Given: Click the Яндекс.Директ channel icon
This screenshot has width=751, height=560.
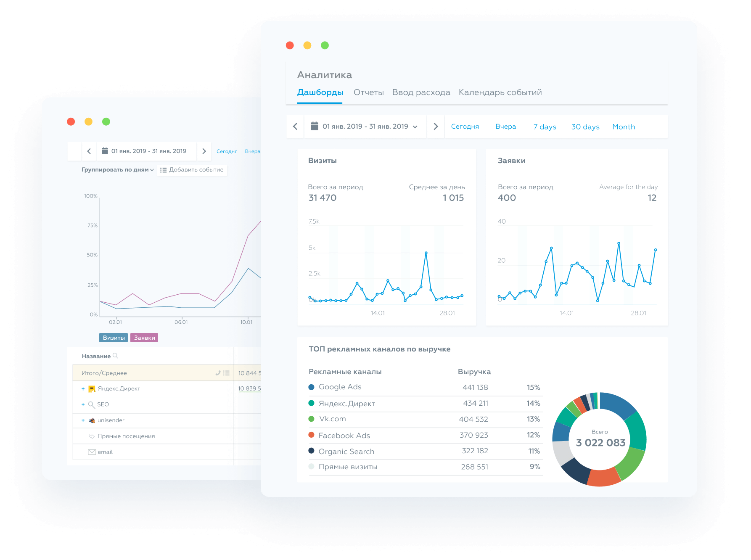Looking at the screenshot, I should [92, 389].
